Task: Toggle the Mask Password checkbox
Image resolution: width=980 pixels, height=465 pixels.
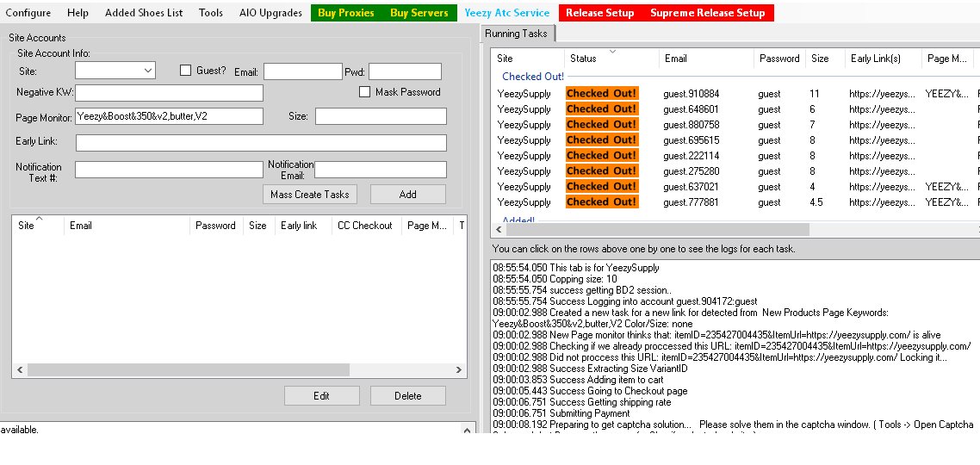Action: tap(365, 92)
